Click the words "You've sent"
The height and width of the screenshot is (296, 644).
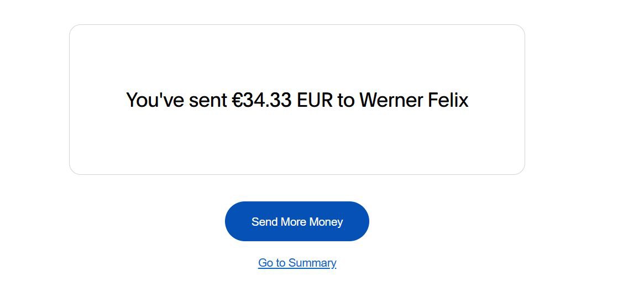[x=176, y=100]
